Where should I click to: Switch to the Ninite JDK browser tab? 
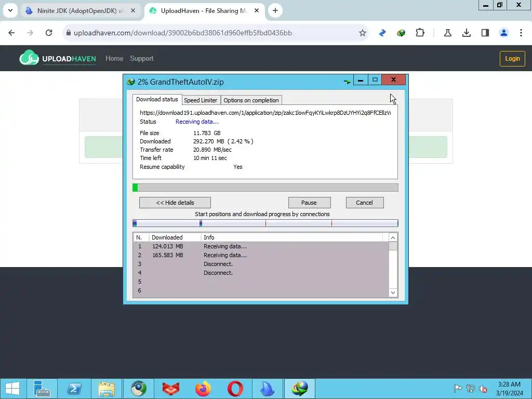click(79, 11)
